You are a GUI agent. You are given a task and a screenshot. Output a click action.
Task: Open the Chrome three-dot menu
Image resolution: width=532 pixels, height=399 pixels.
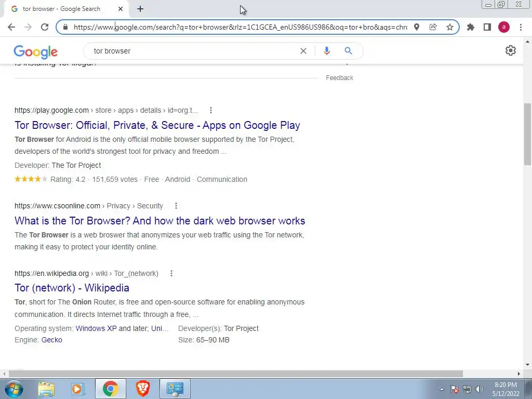pos(521,27)
